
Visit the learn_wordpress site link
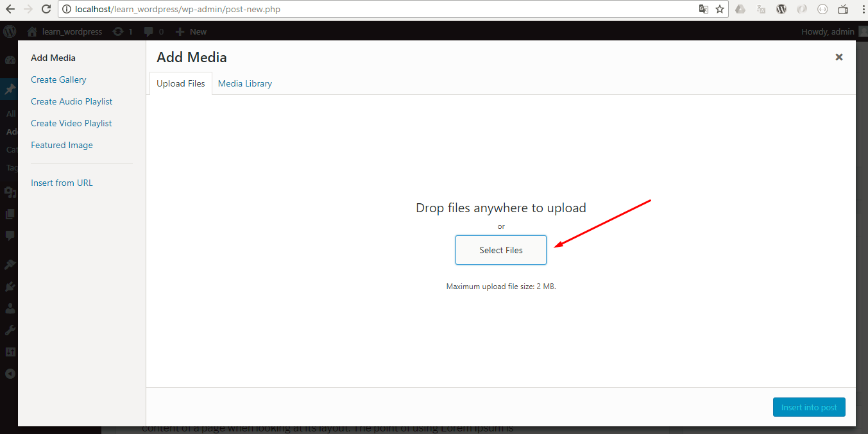pos(65,31)
